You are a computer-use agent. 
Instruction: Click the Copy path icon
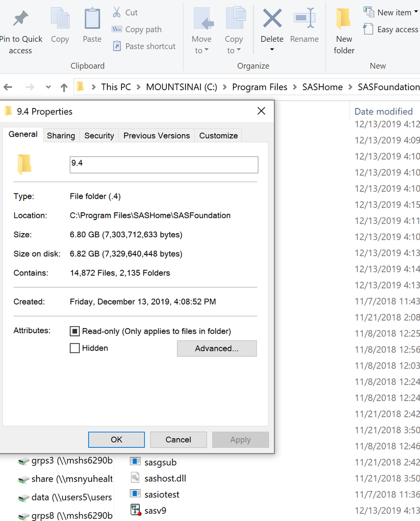117,29
